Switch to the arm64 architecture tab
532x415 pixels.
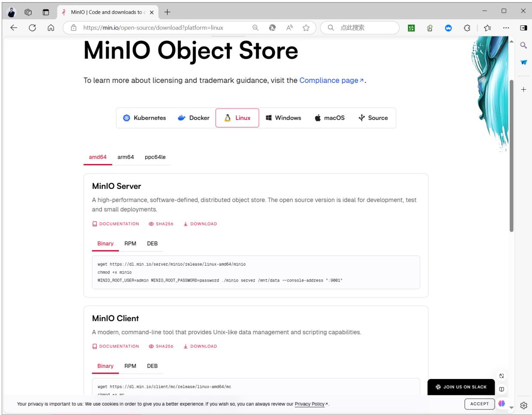tap(126, 157)
